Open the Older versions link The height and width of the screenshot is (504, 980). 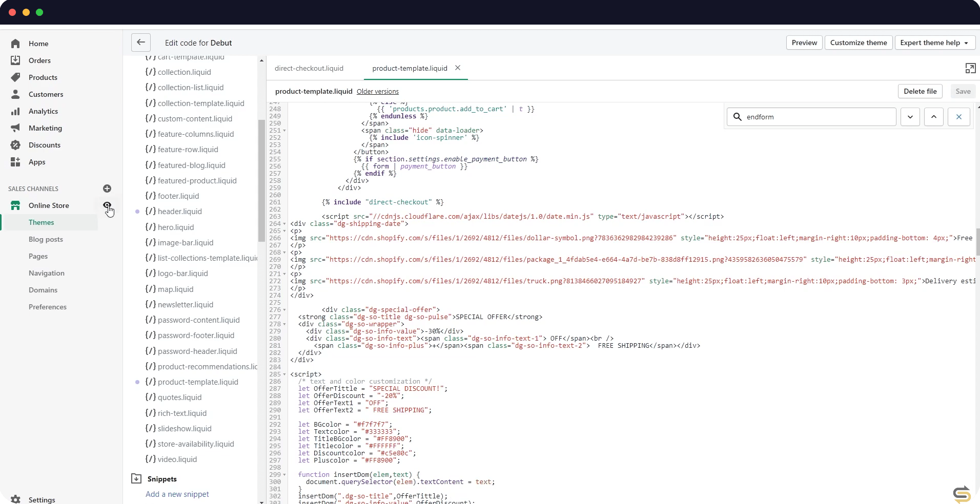point(378,92)
